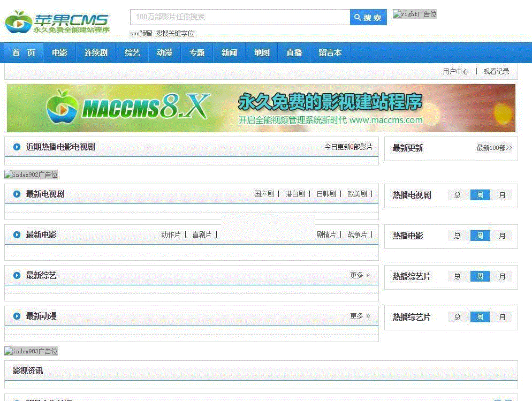Image resolution: width=532 pixels, height=401 pixels.
Task: Switch 热播电视剧 ranking to 周
Action: tap(480, 195)
